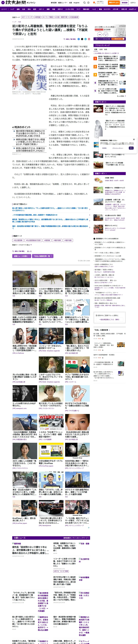Viewport: 138px width, 644px height.
Task: Open the JR中央線快速 related article chevron
Action: (x=89, y=215)
